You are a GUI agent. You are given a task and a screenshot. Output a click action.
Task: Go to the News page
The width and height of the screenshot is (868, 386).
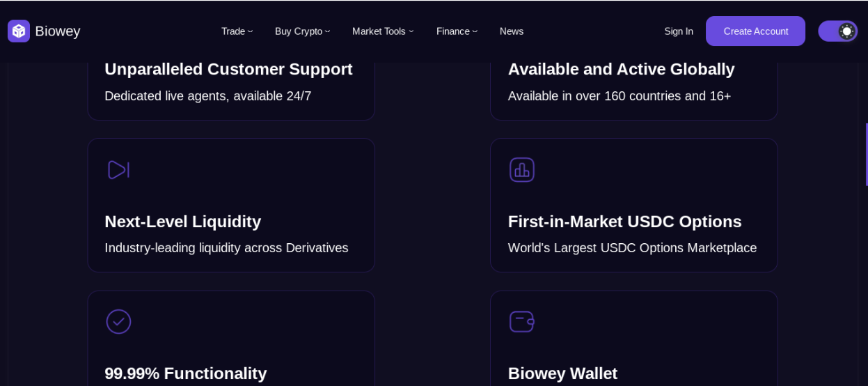pos(511,31)
